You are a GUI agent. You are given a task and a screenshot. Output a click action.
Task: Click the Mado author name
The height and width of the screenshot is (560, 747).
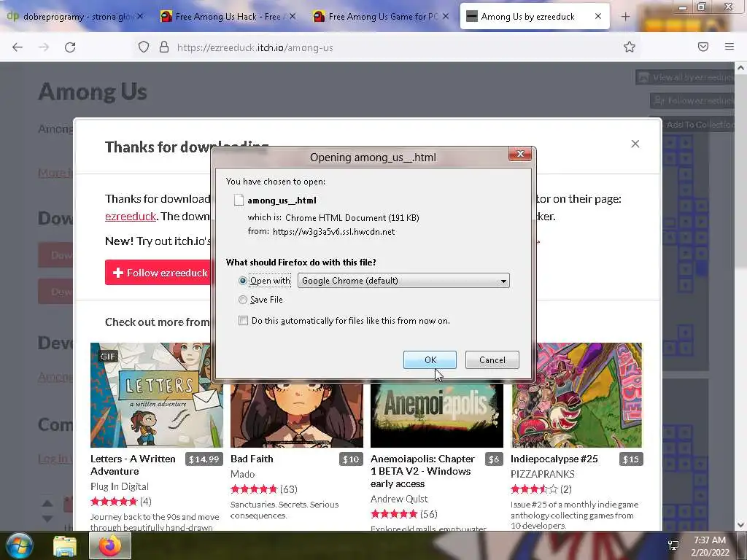pyautogui.click(x=242, y=474)
